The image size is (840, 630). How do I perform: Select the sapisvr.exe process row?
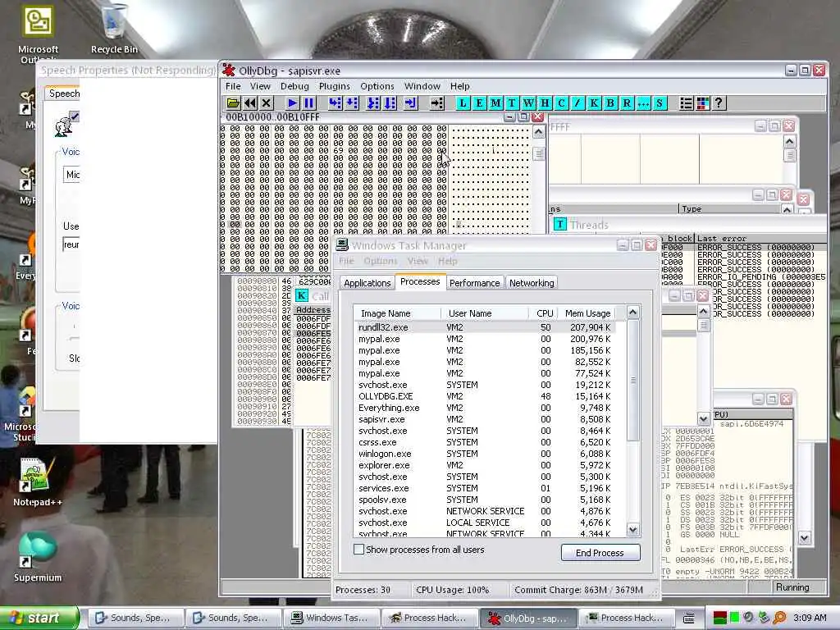pos(485,419)
